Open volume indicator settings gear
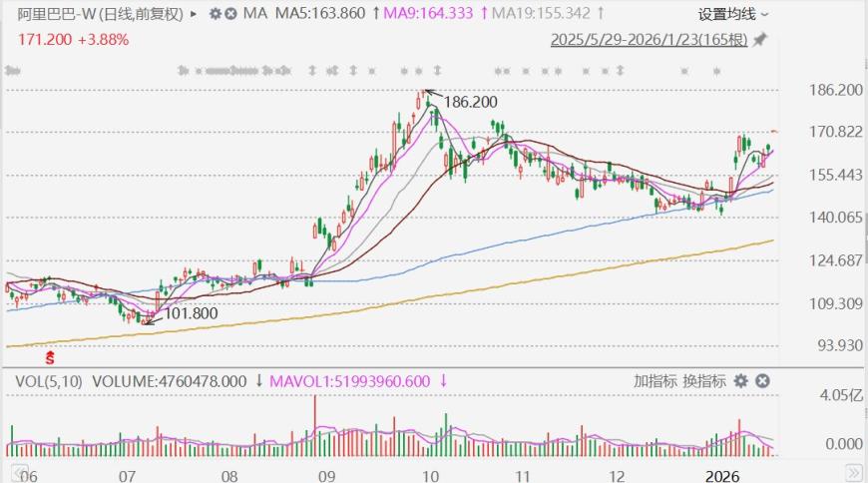The width and height of the screenshot is (868, 483). (x=740, y=381)
